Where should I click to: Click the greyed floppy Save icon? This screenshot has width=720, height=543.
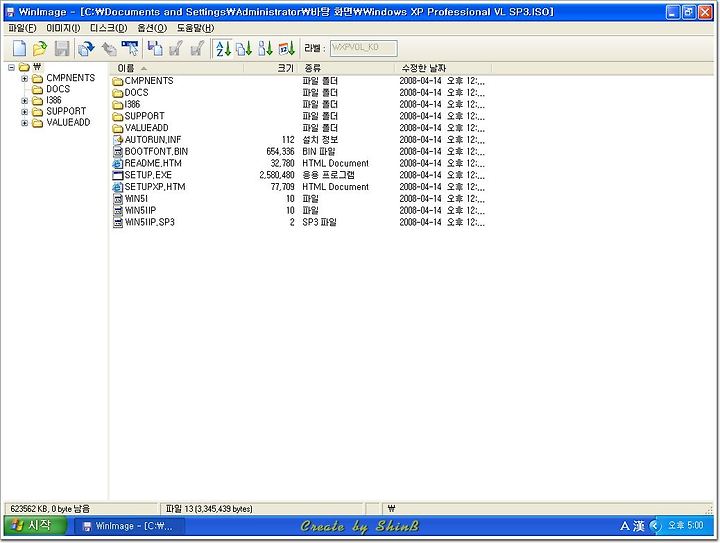point(62,48)
